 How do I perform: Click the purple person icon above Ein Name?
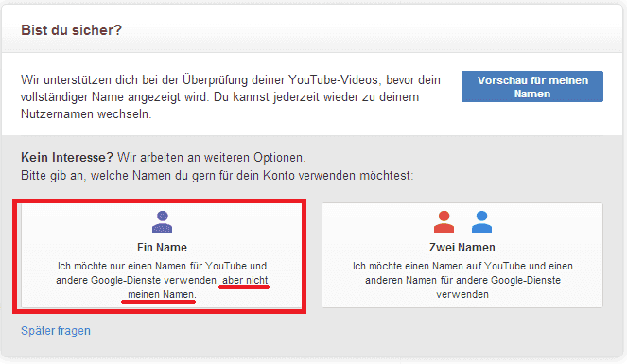coord(162,222)
